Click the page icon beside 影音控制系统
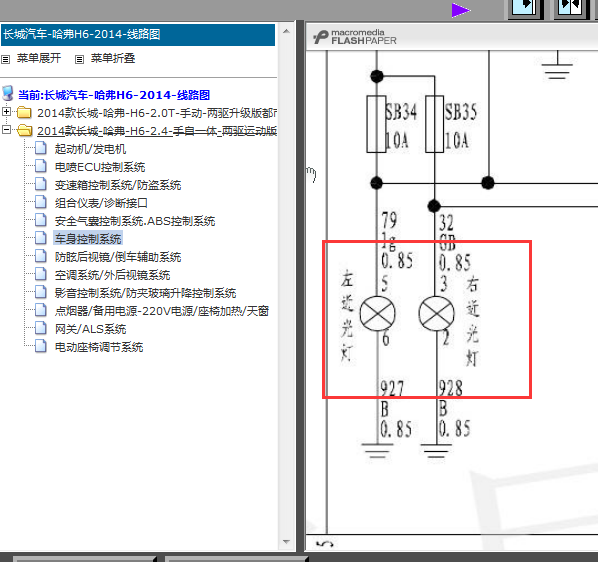Viewport: 598px width, 562px height. click(41, 292)
